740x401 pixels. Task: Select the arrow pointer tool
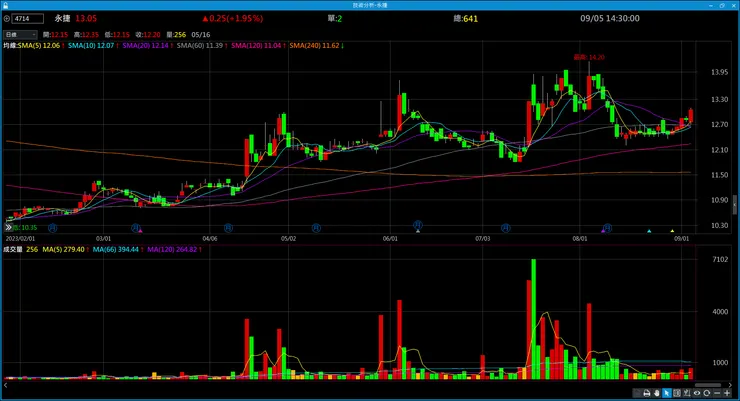pos(667,393)
